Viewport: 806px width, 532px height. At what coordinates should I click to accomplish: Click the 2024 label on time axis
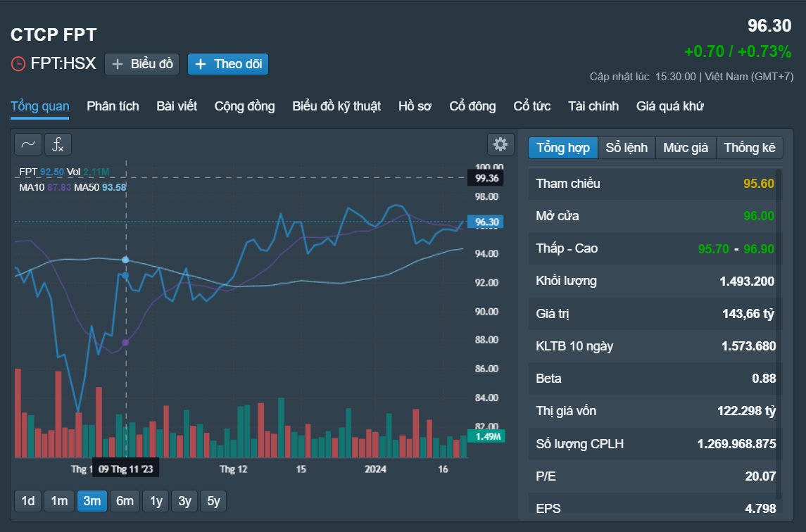click(x=375, y=469)
